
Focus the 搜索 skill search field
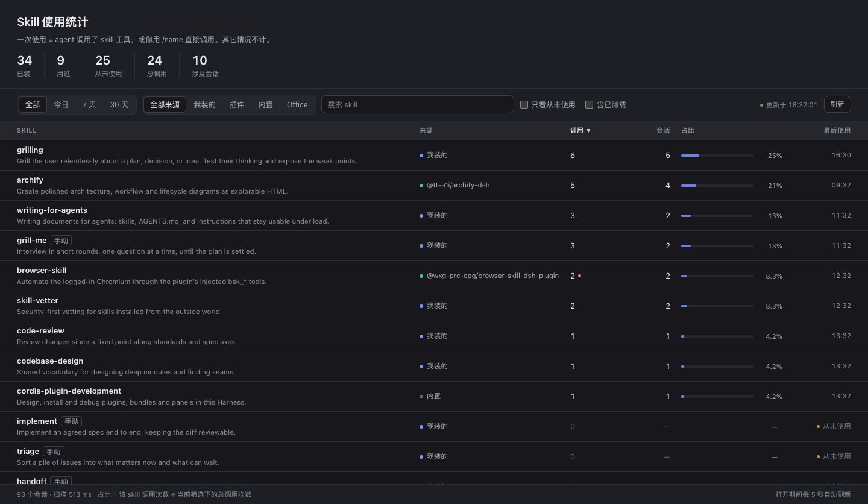[417, 104]
